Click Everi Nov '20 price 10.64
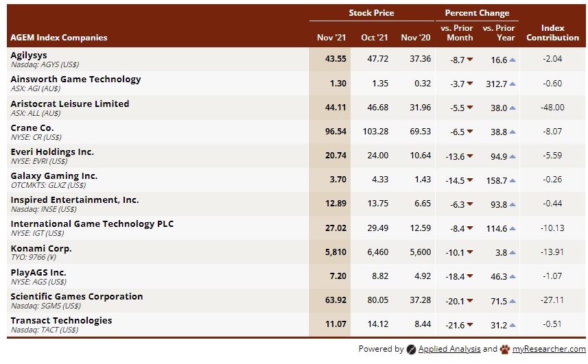This screenshot has width=588, height=364. tap(421, 156)
